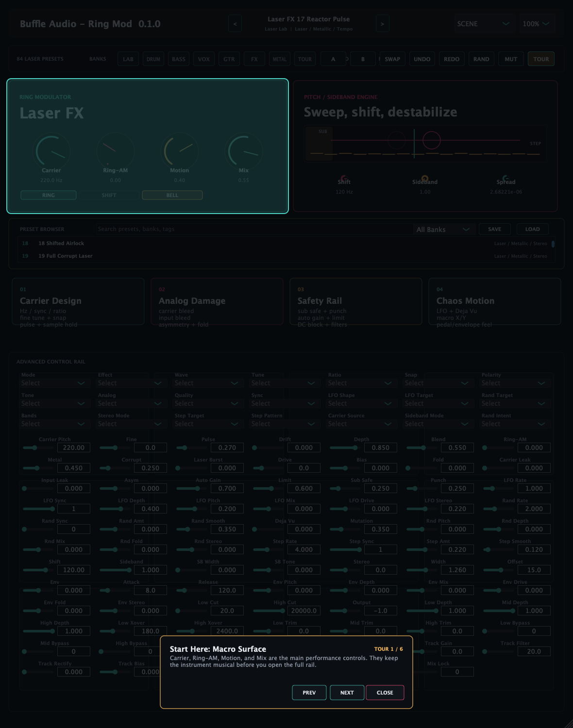Click the Sideband mini knob

coord(425,178)
